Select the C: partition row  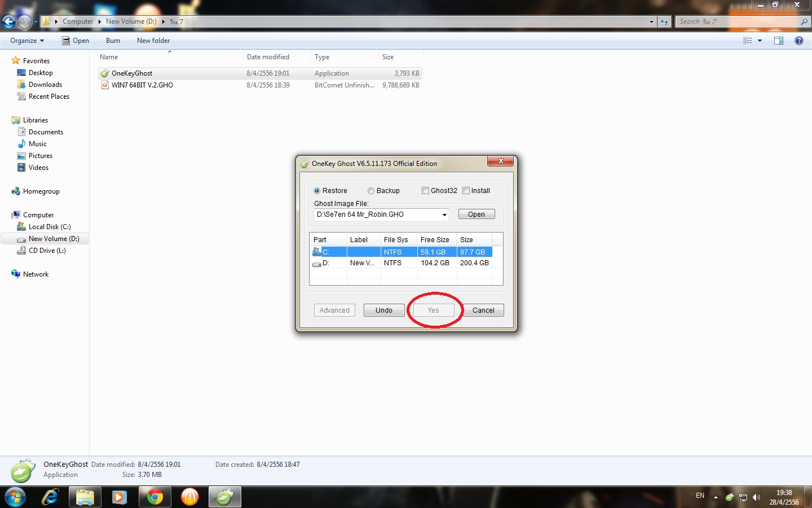coord(402,252)
